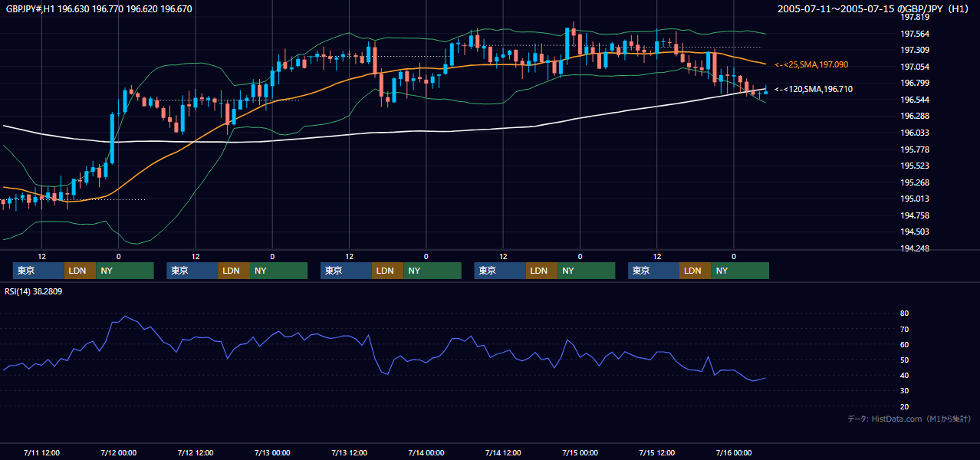Click the 194.248 price axis label

pyautogui.click(x=915, y=248)
